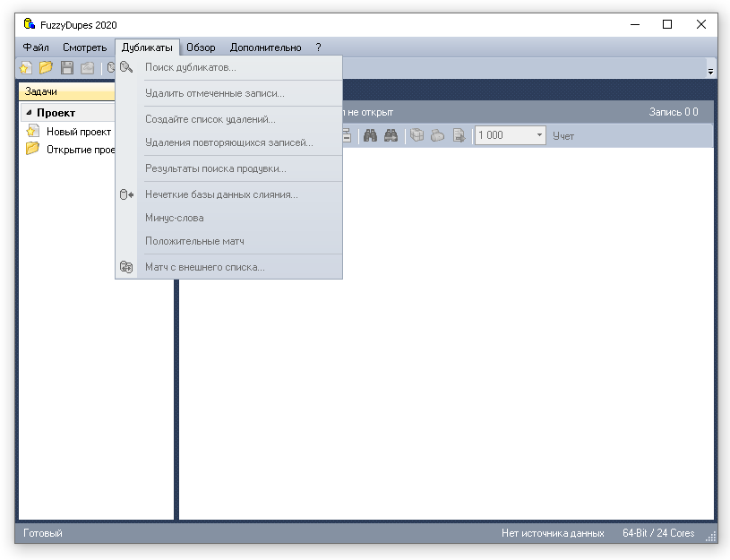Click the star page icon beside Новый проект
Image resolution: width=730 pixels, height=560 pixels.
click(32, 132)
